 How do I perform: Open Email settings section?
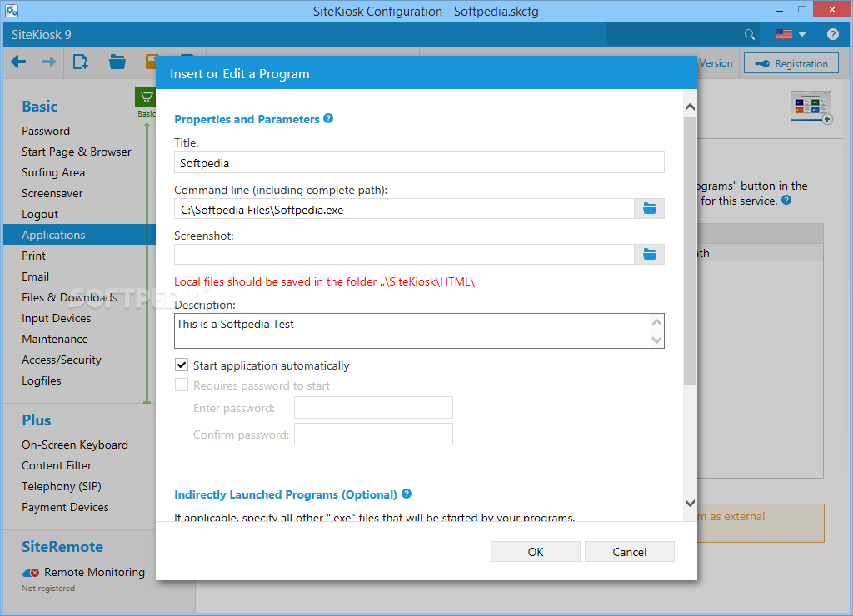point(35,276)
